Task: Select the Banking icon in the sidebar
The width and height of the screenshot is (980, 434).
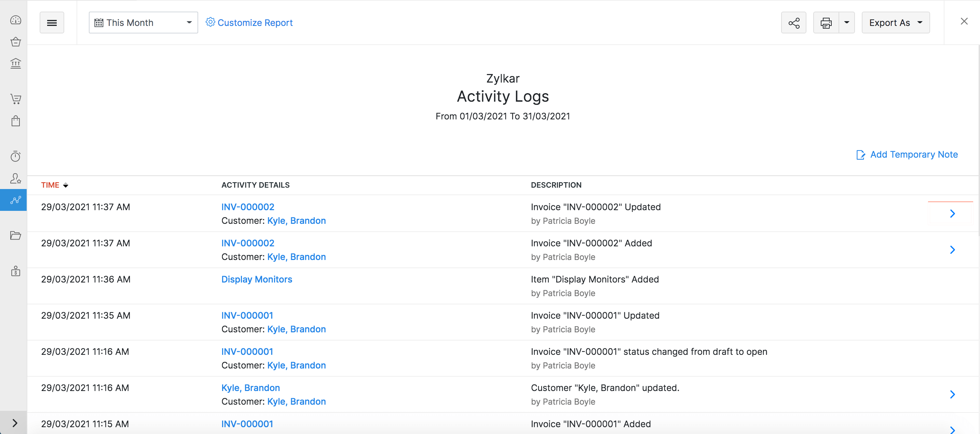Action: [15, 63]
